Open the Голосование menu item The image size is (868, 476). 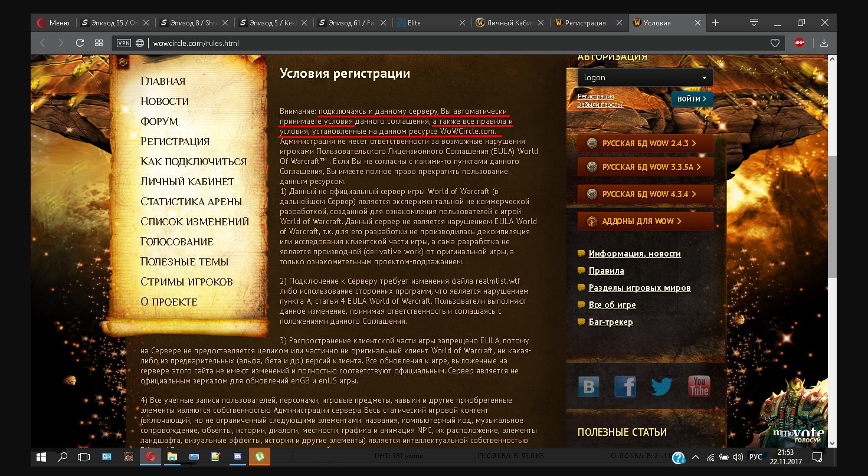177,242
